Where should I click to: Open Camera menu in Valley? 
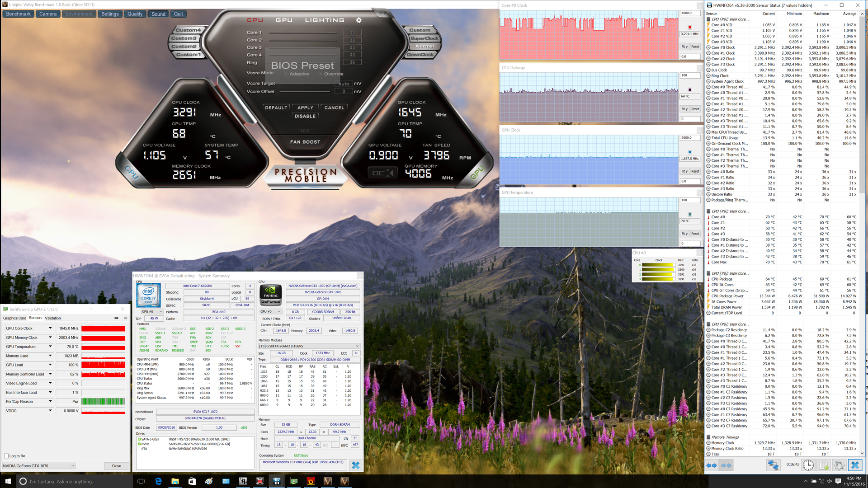(x=48, y=14)
